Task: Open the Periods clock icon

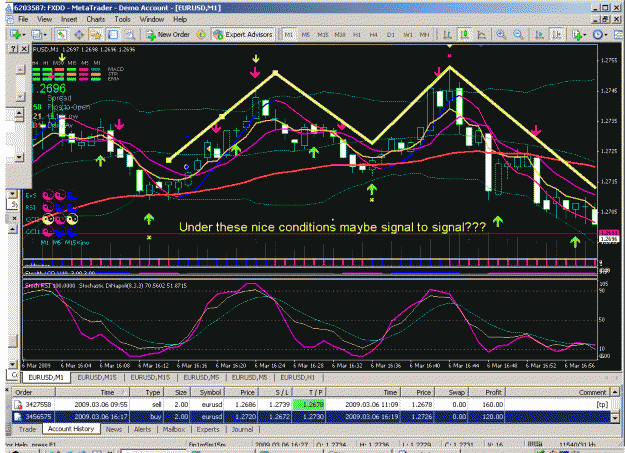Action: click(x=597, y=35)
